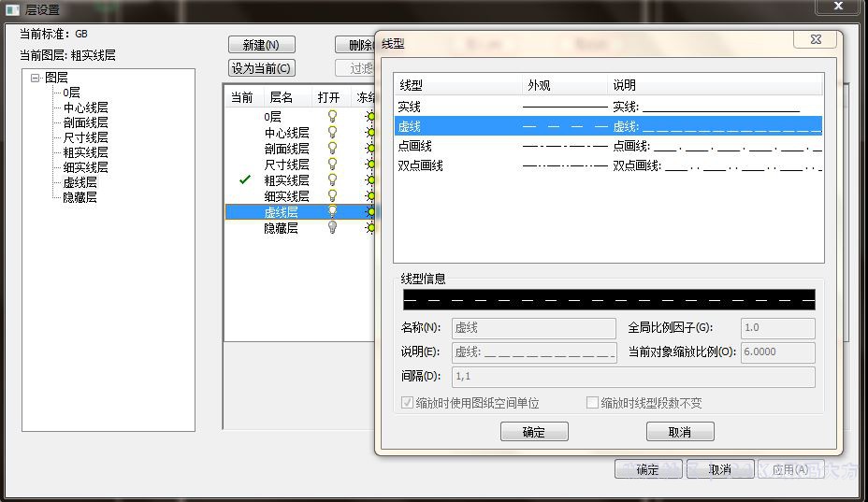Close the 线型 dialog with its X
Viewport: 868px width, 502px height.
[x=816, y=39]
